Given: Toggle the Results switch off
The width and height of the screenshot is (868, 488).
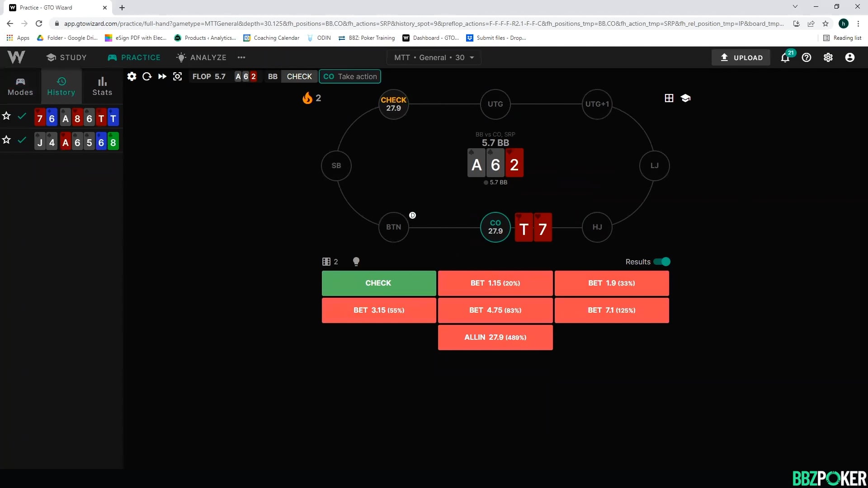Looking at the screenshot, I should (x=662, y=262).
